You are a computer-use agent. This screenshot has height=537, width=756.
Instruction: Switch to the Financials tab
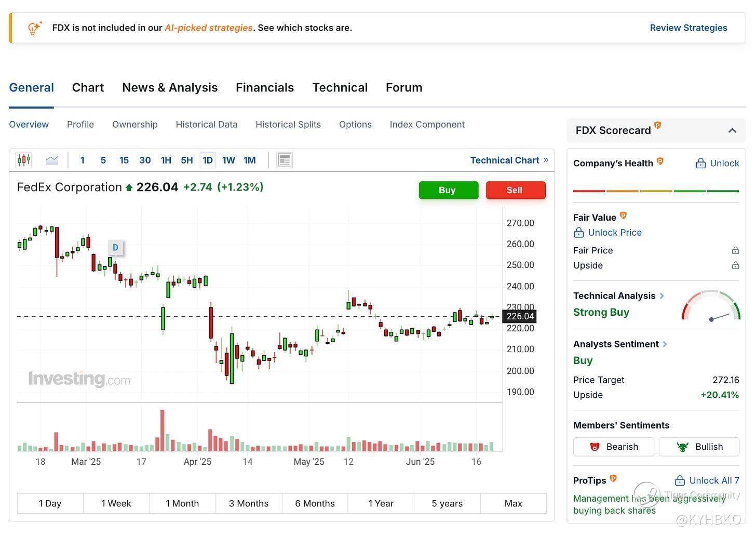(265, 88)
